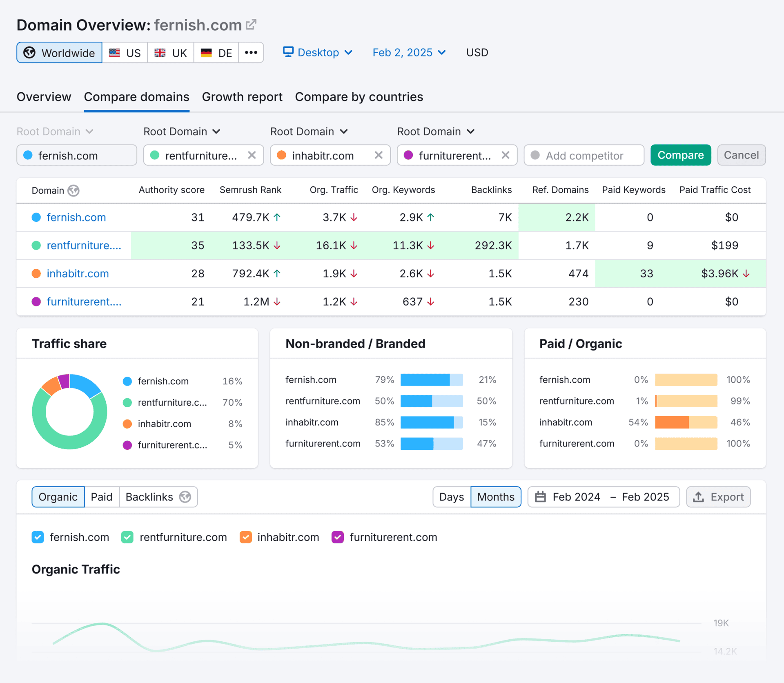Viewport: 784px width, 683px height.
Task: Choose the UK flag database
Action: coord(171,53)
